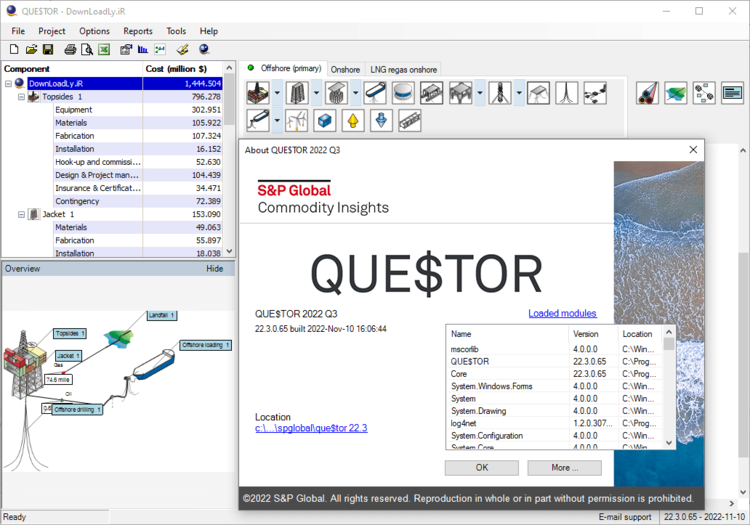Click the yellow up-arrow component icon

coord(351,121)
